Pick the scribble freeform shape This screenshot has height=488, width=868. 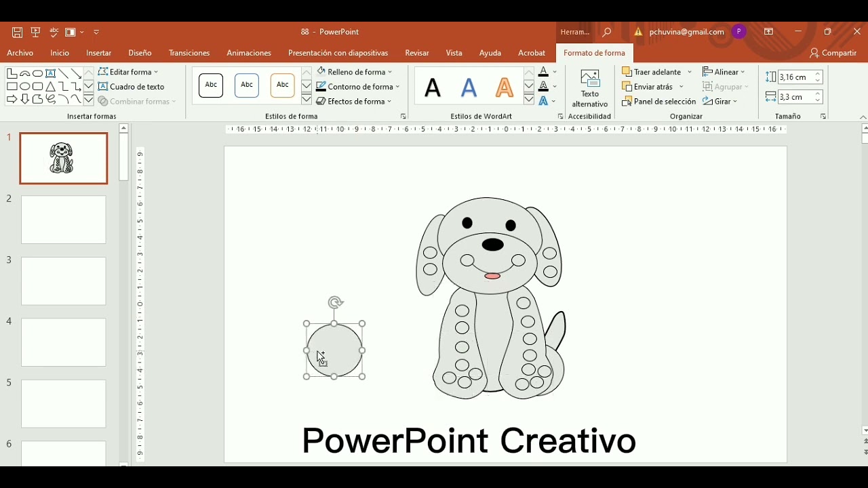tap(50, 99)
